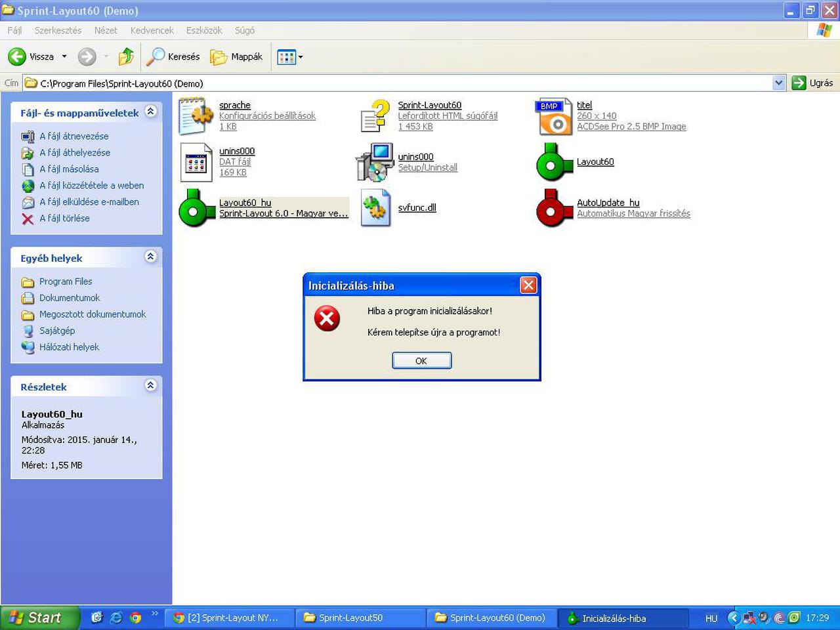Select the sprache file name

[x=235, y=105]
